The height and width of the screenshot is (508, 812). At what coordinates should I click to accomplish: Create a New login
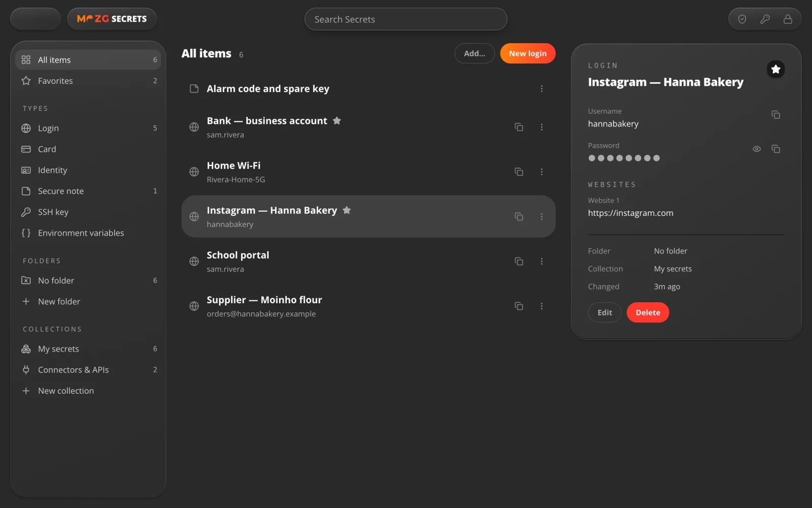tap(528, 53)
